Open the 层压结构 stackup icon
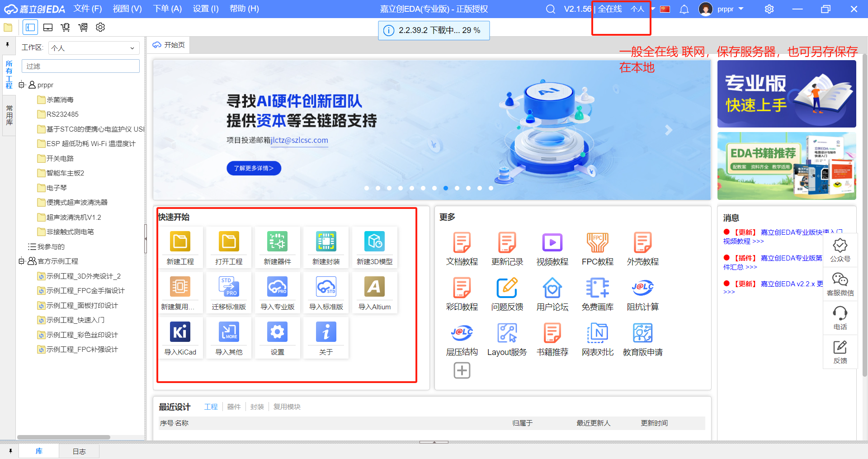868x459 pixels. [x=462, y=333]
